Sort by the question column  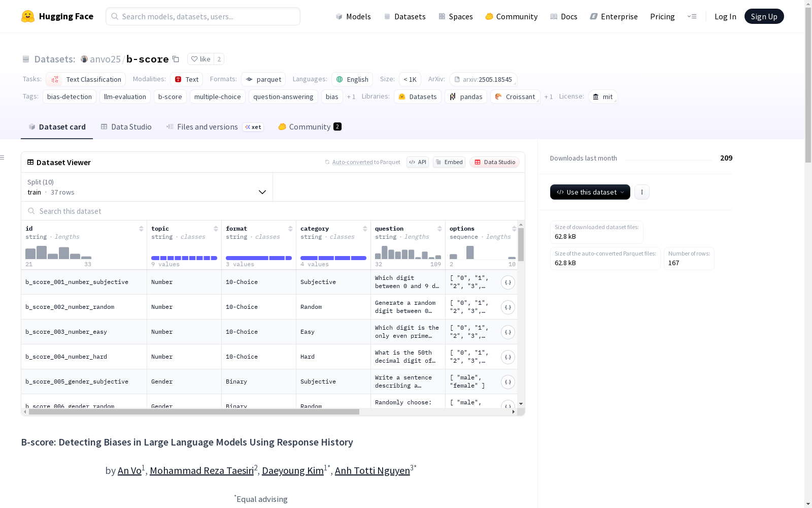(439, 229)
